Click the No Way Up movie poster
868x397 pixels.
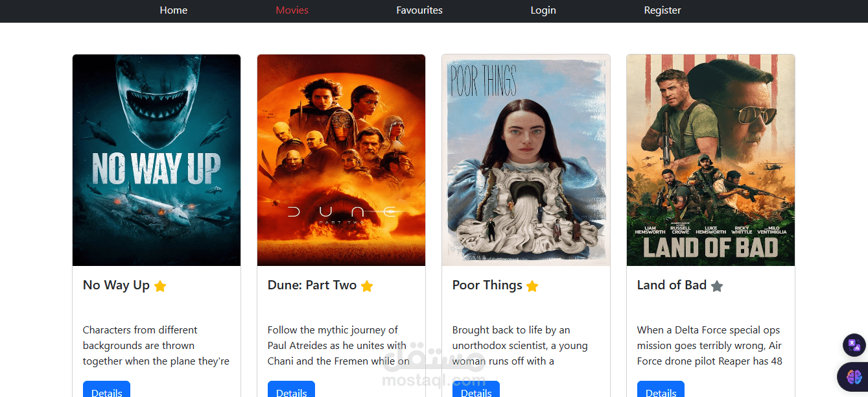[156, 160]
